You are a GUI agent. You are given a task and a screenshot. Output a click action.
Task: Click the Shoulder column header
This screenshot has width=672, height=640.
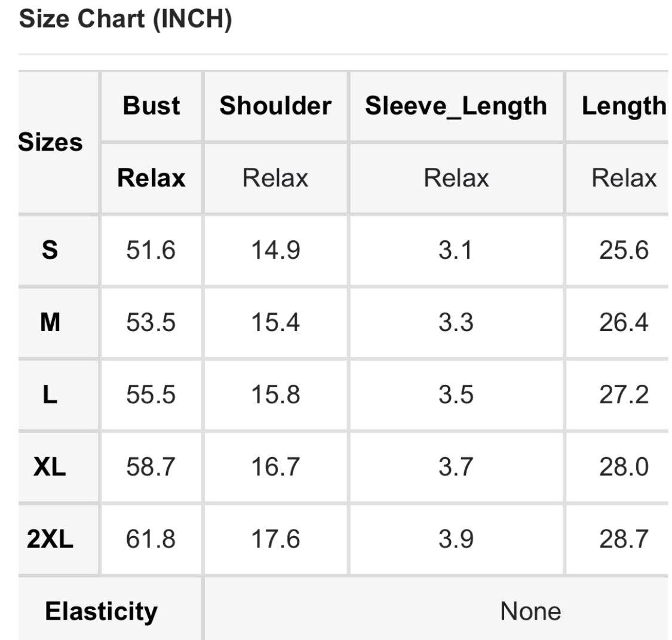[x=275, y=106]
